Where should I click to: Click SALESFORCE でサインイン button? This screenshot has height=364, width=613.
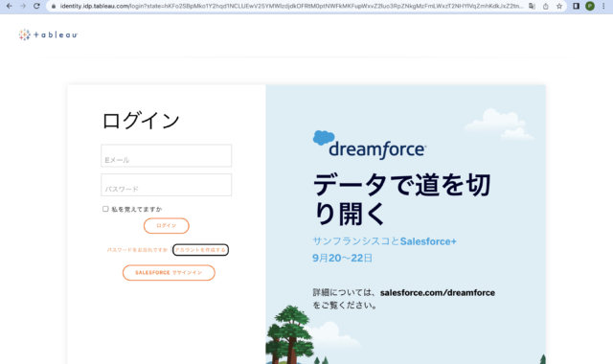point(169,272)
